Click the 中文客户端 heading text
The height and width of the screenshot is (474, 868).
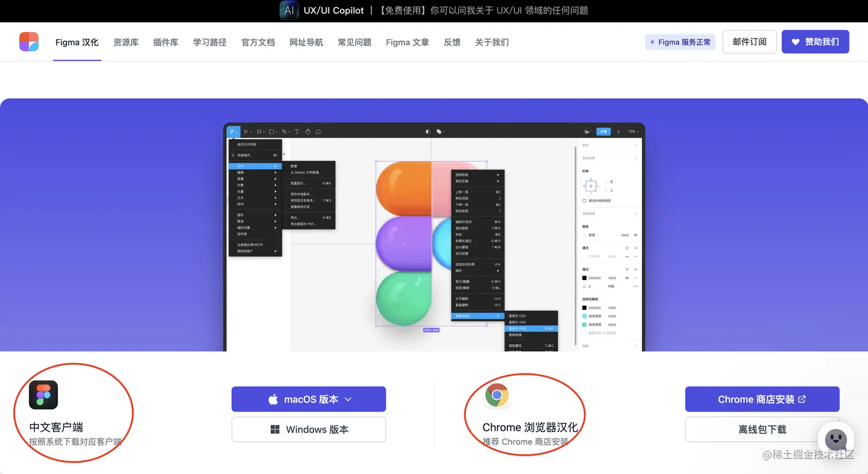[56, 427]
